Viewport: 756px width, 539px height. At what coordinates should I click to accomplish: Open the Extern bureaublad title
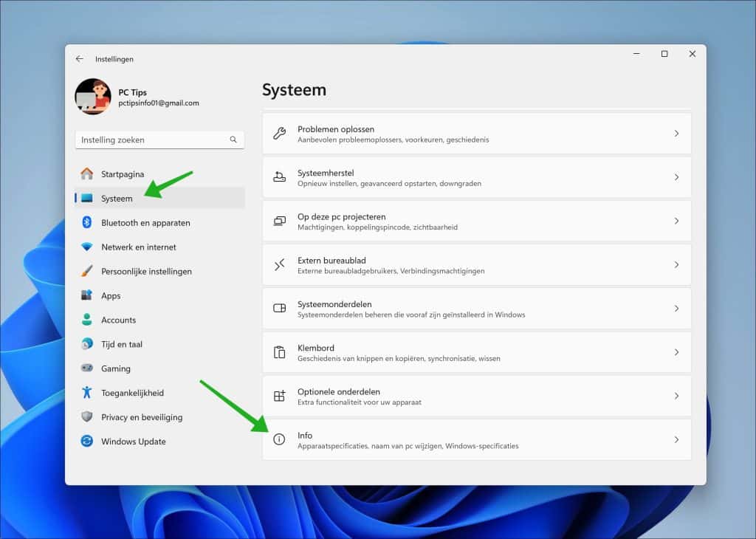pos(331,261)
